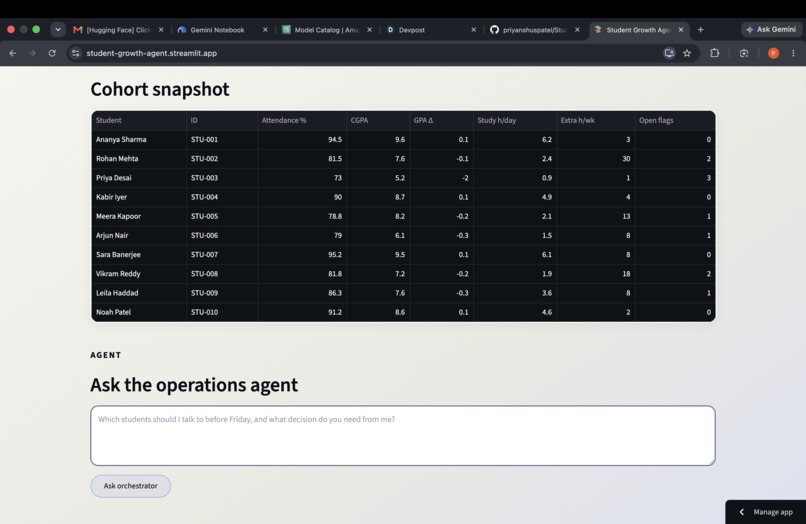Sort by the Attendance % column header
The height and width of the screenshot is (524, 806).
pos(302,120)
